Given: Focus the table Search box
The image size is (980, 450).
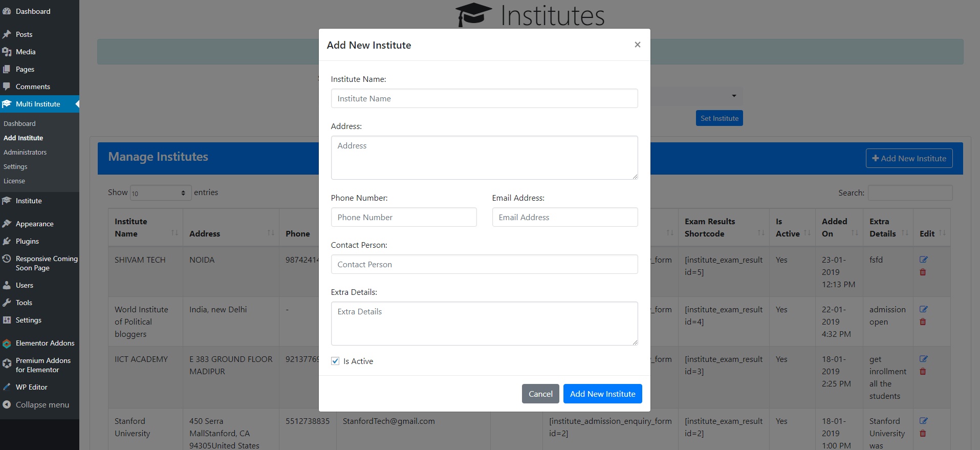Looking at the screenshot, I should coord(910,192).
